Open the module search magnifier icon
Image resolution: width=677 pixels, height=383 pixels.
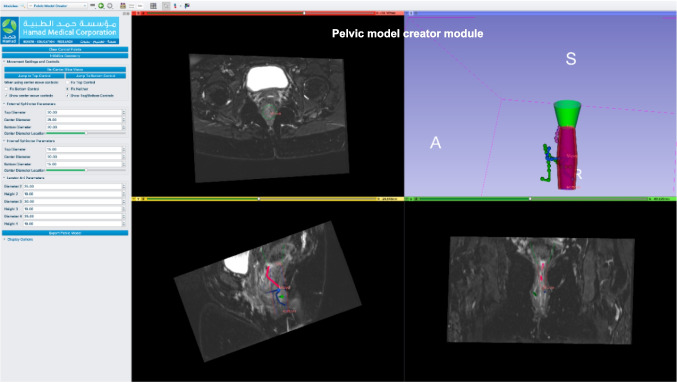23,6
